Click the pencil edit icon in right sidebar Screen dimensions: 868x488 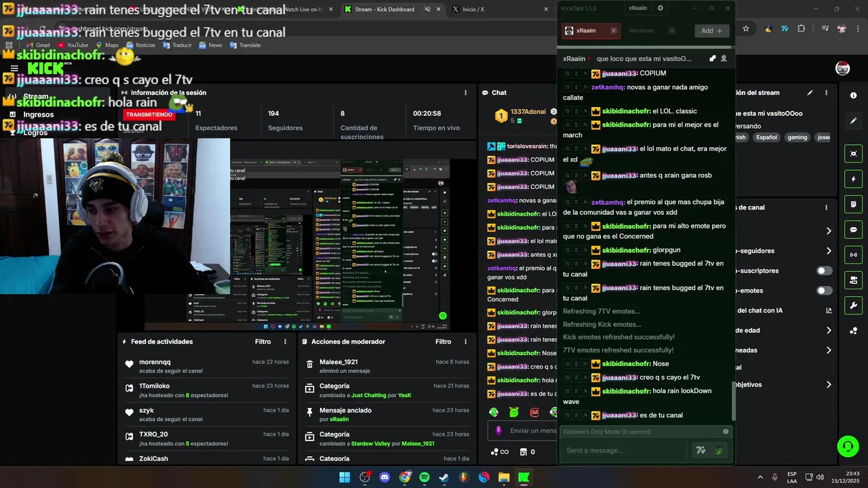coord(853,121)
